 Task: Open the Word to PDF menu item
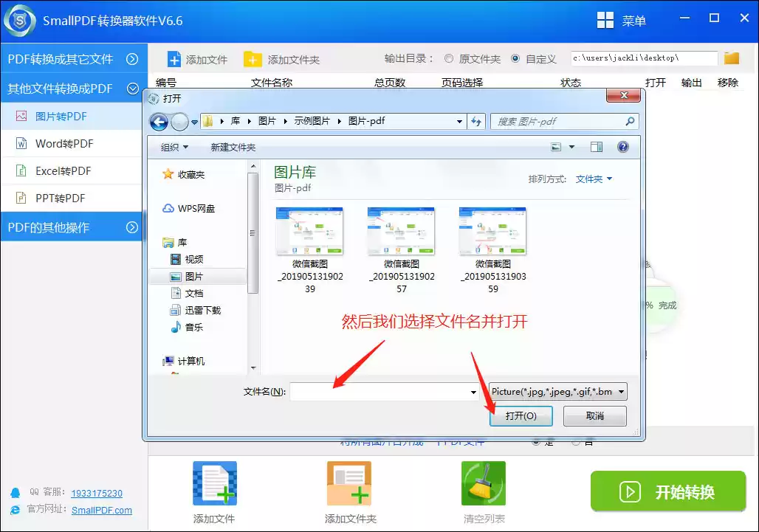click(x=64, y=144)
